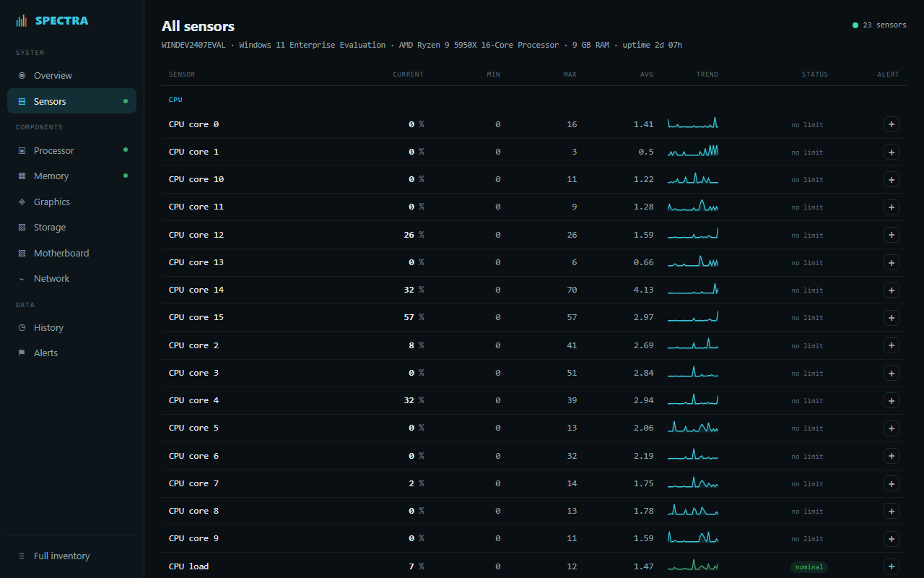Screen dimensions: 924x578
Task: Add alert for CPU core 9
Action: pos(892,538)
